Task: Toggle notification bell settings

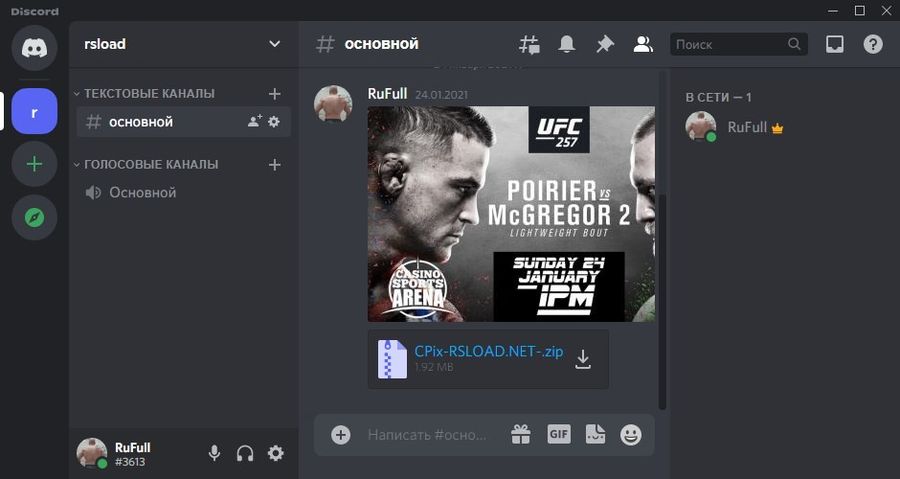Action: [x=567, y=45]
